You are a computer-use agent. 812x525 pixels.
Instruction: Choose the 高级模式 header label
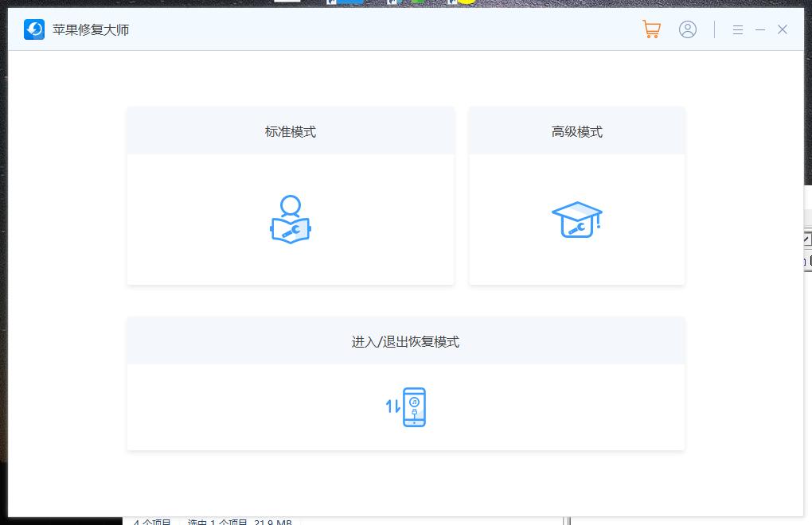(576, 132)
